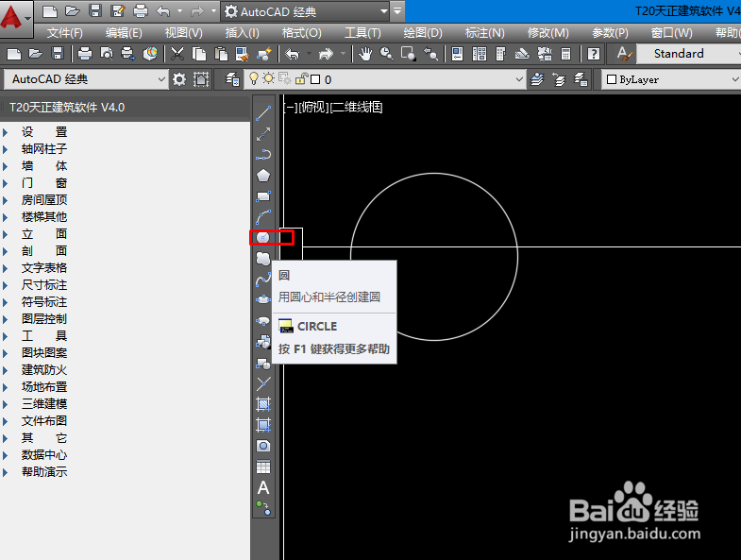Select the Table tool
This screenshot has height=560, width=741.
[263, 467]
